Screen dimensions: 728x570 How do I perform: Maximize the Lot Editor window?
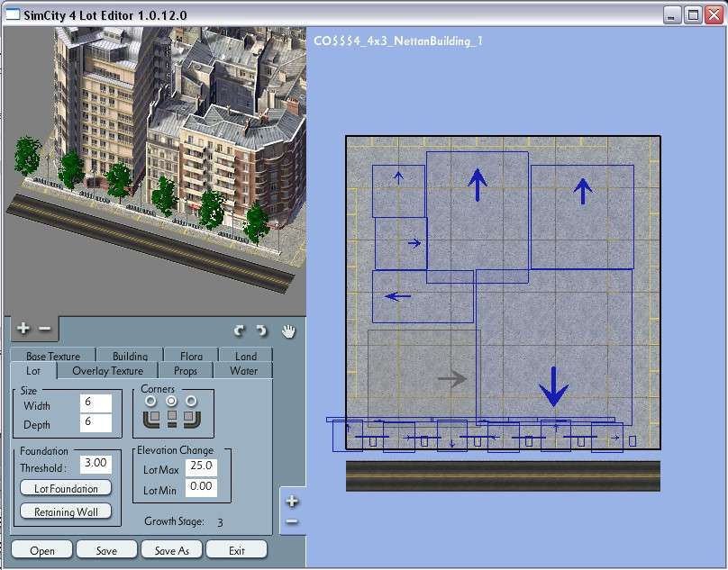point(693,14)
